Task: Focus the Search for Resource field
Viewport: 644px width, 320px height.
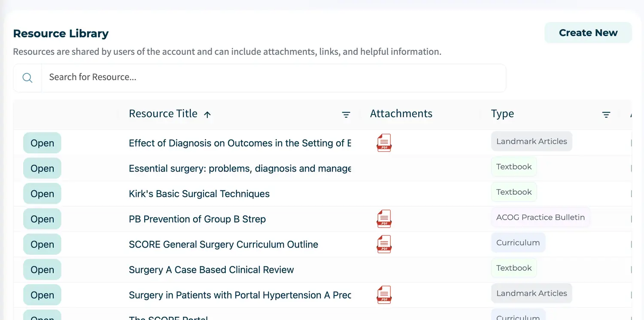Action: coord(273,78)
